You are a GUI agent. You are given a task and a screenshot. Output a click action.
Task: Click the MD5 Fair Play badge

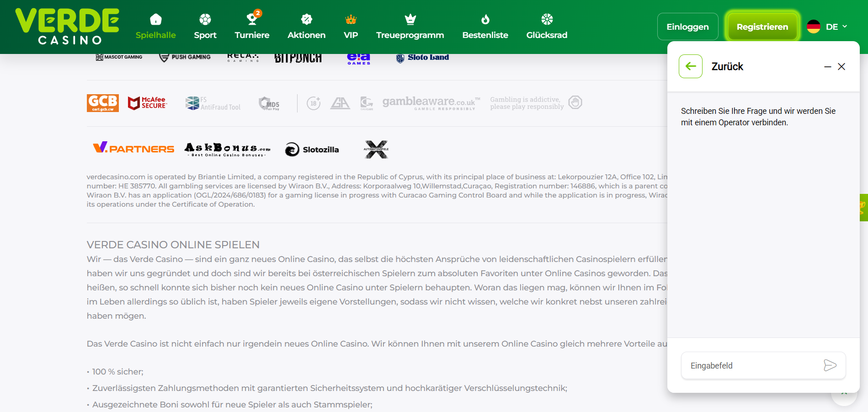pyautogui.click(x=269, y=103)
